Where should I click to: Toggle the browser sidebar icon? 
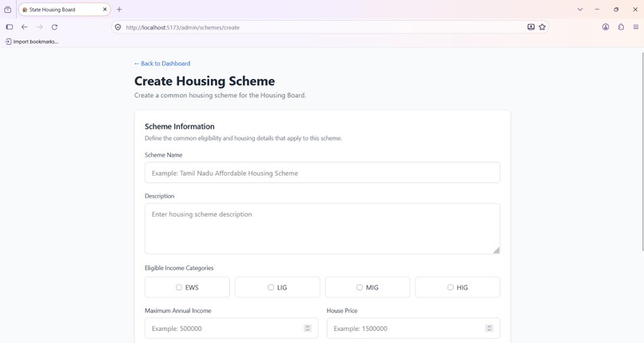click(10, 27)
